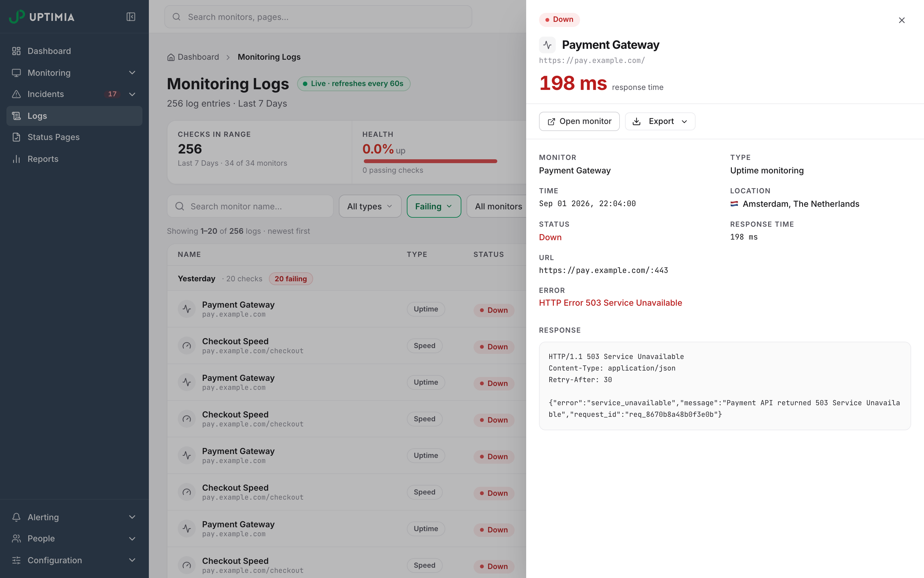This screenshot has height=578, width=924.
Task: Click the gauge icon of the third Checkout Speed row
Action: [x=187, y=492]
